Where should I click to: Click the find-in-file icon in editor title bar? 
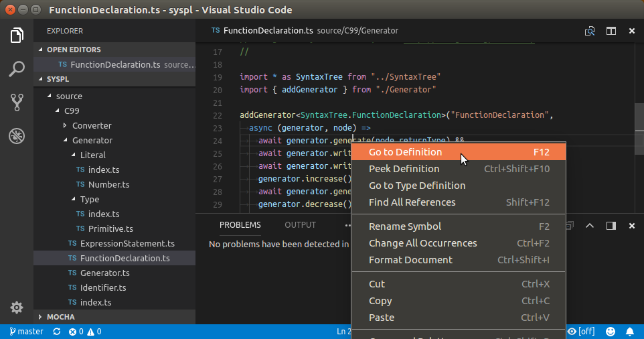pos(590,31)
